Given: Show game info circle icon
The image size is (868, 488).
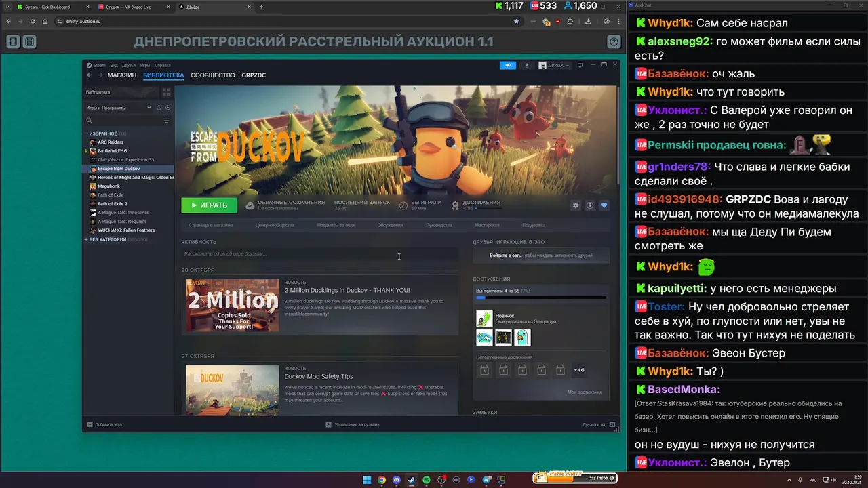Looking at the screenshot, I should tap(590, 205).
